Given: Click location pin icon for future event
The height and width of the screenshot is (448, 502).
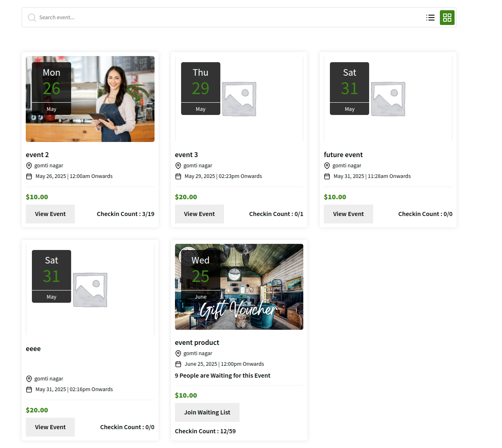Looking at the screenshot, I should click(x=327, y=166).
